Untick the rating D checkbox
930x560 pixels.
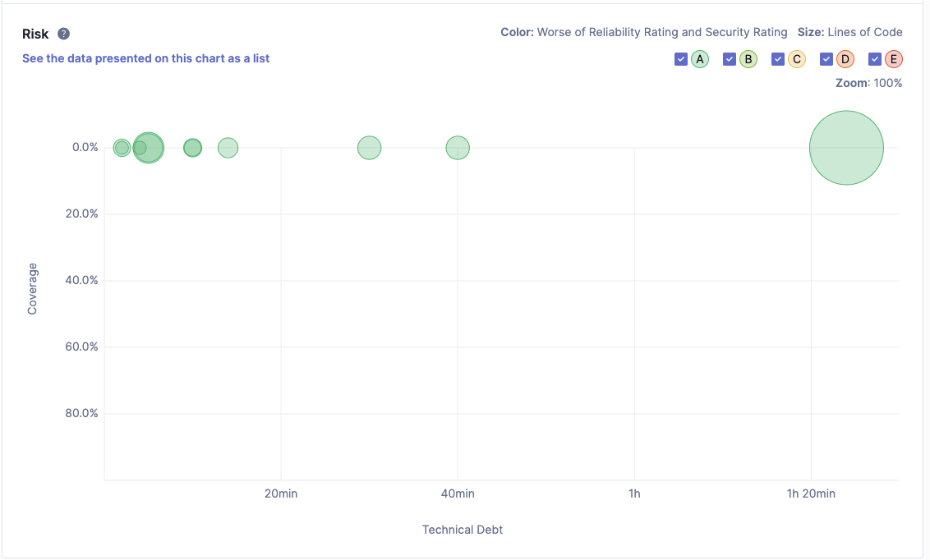tap(826, 59)
